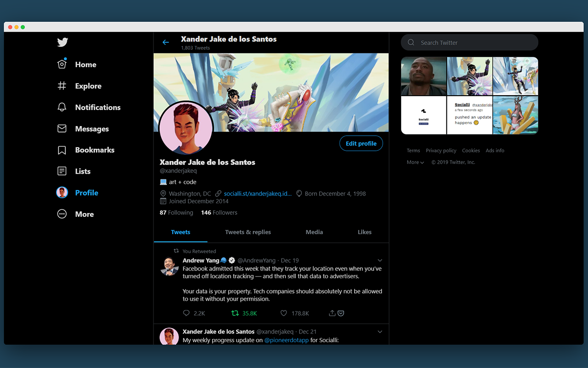This screenshot has width=588, height=368.
Task: Open the 'pushed an update' media thumbnail
Action: point(469,115)
